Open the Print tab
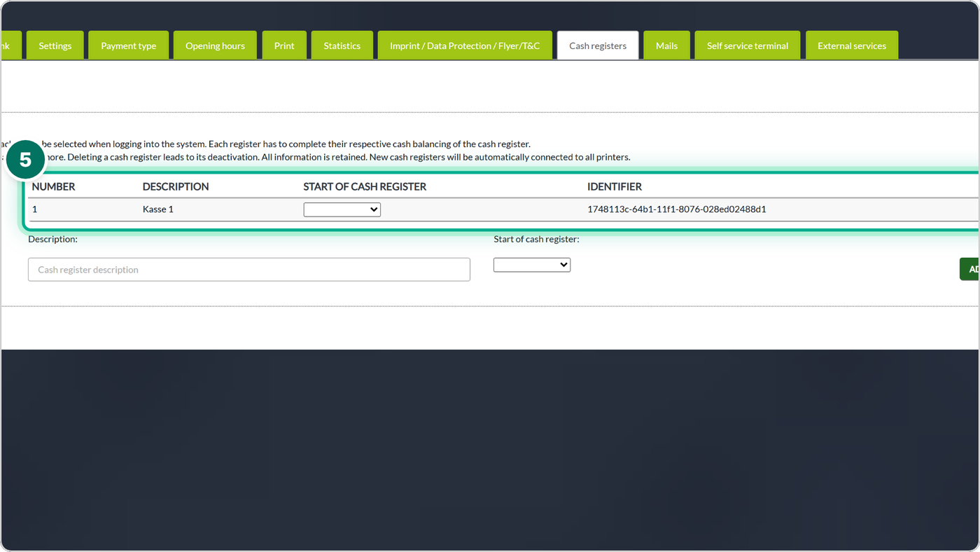980x552 pixels. [284, 46]
